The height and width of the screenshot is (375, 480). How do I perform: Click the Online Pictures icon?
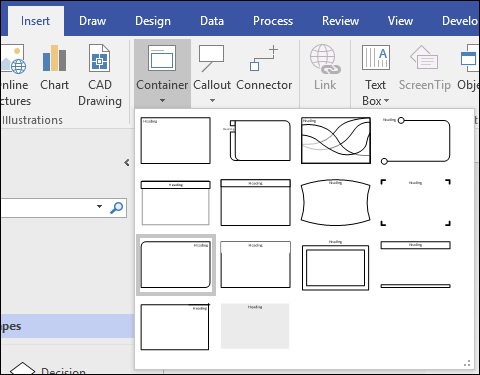coord(13,59)
